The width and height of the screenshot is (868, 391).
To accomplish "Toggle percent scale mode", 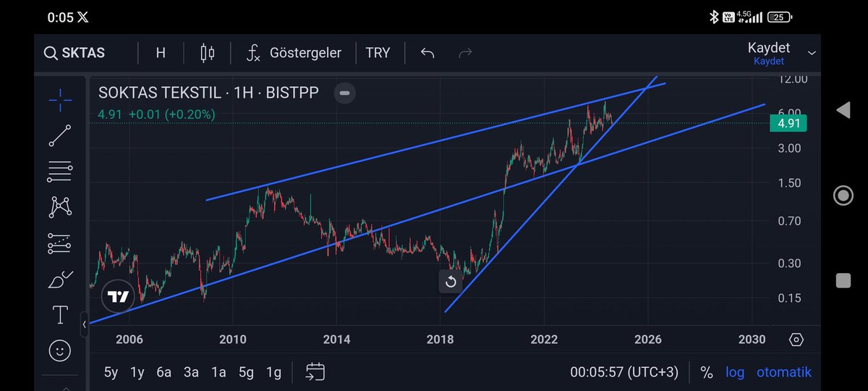I will (x=707, y=372).
